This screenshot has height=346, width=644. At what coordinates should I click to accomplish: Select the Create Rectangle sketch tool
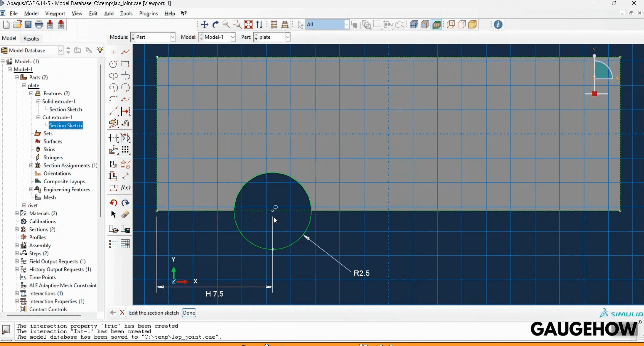click(125, 64)
